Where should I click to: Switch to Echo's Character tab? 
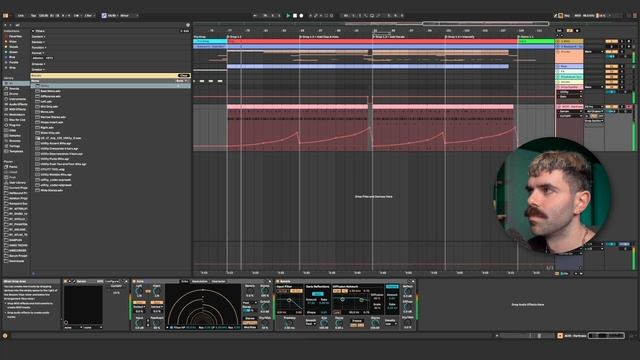[x=218, y=282]
